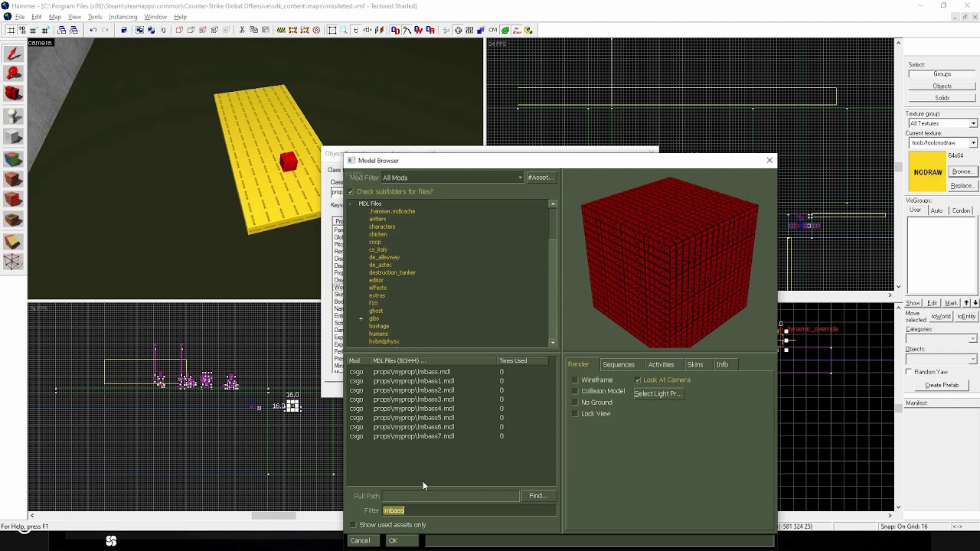Image resolution: width=980 pixels, height=551 pixels.
Task: Click the #Asset... button
Action: [541, 178]
